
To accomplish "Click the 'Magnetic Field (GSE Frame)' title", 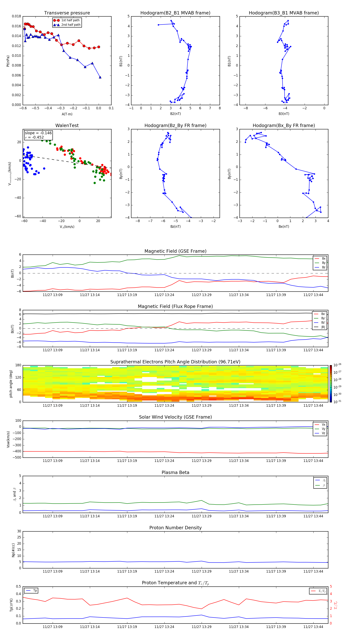I will click(x=175, y=251).
